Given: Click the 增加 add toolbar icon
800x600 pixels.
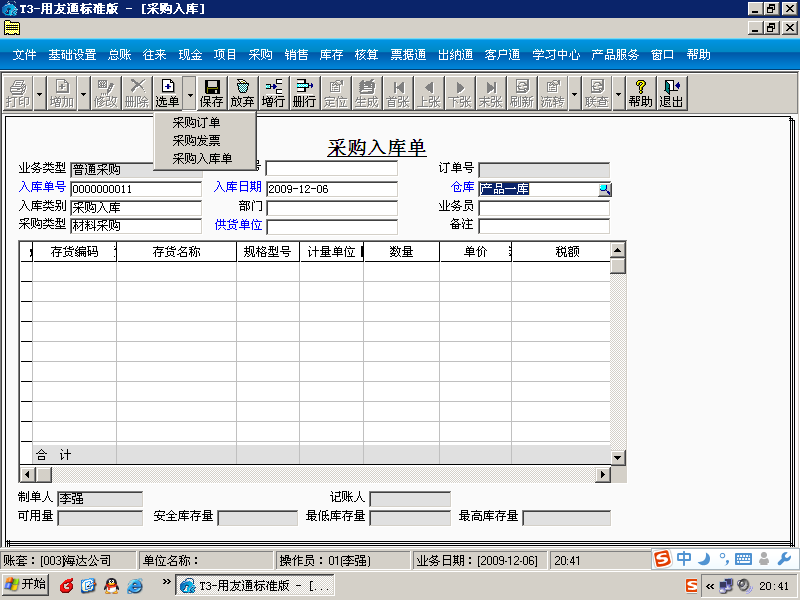Looking at the screenshot, I should coord(62,93).
